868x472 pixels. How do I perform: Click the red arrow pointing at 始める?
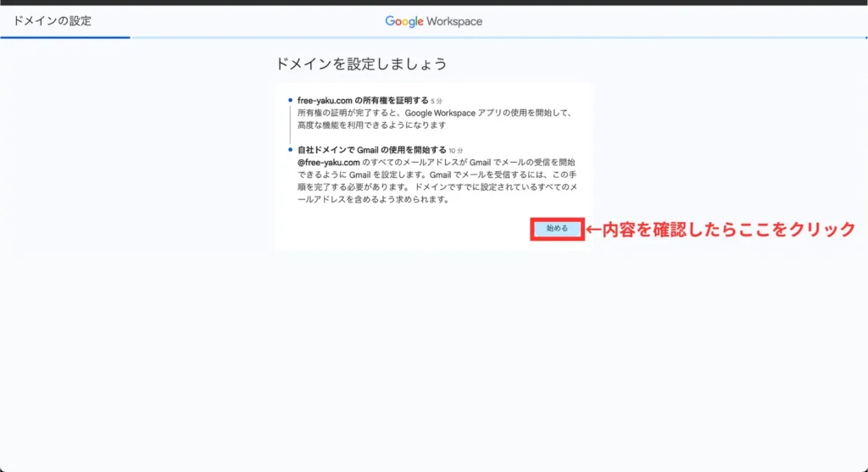tap(593, 230)
